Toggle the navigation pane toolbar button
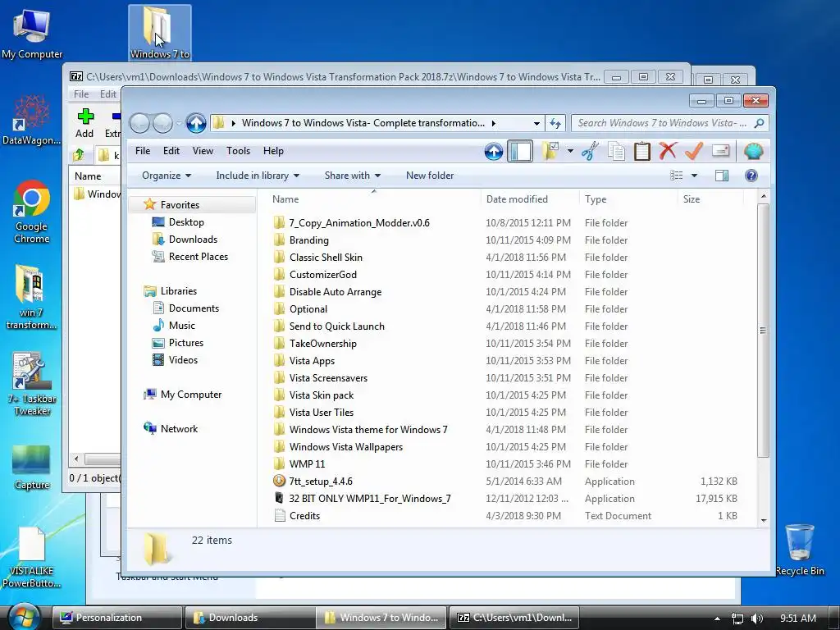Image resolution: width=840 pixels, height=630 pixels. [519, 151]
